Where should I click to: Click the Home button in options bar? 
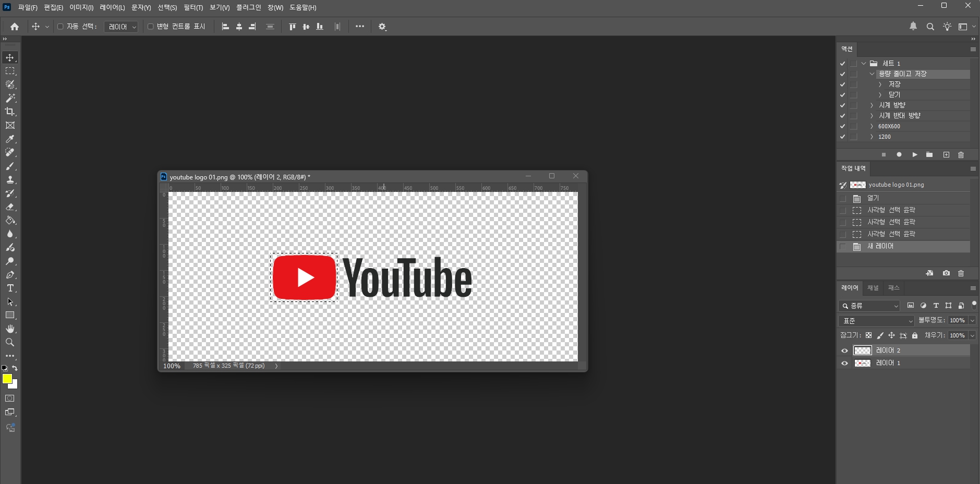click(x=15, y=27)
